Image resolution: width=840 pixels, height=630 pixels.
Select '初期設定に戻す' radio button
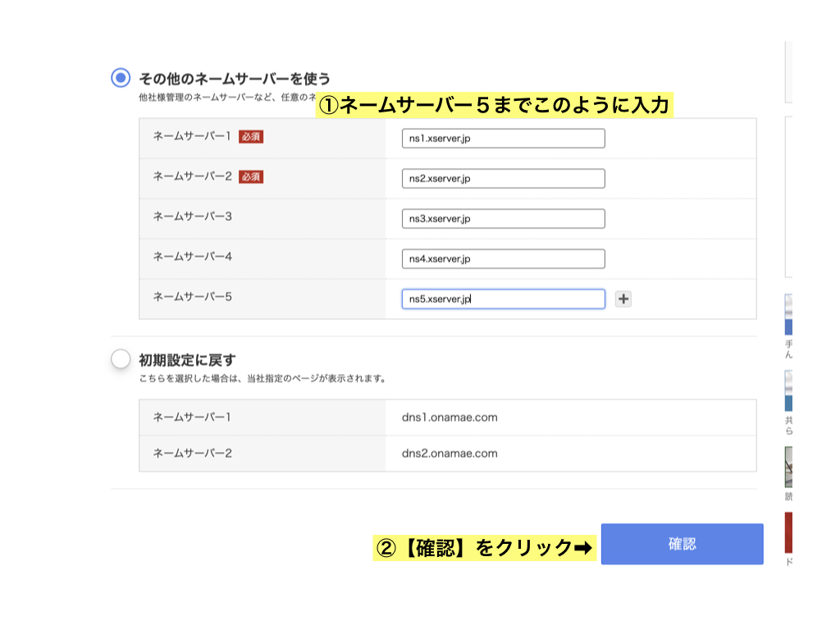coord(121,359)
